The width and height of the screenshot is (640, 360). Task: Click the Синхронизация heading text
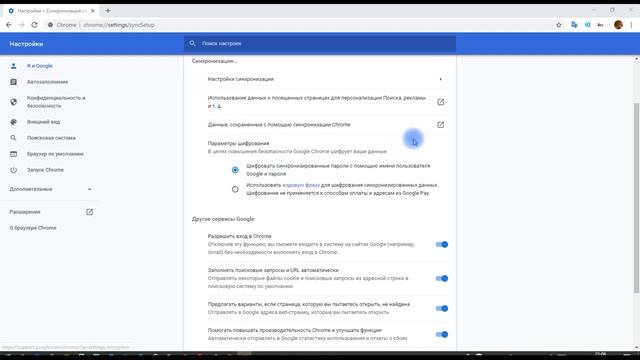(x=214, y=61)
